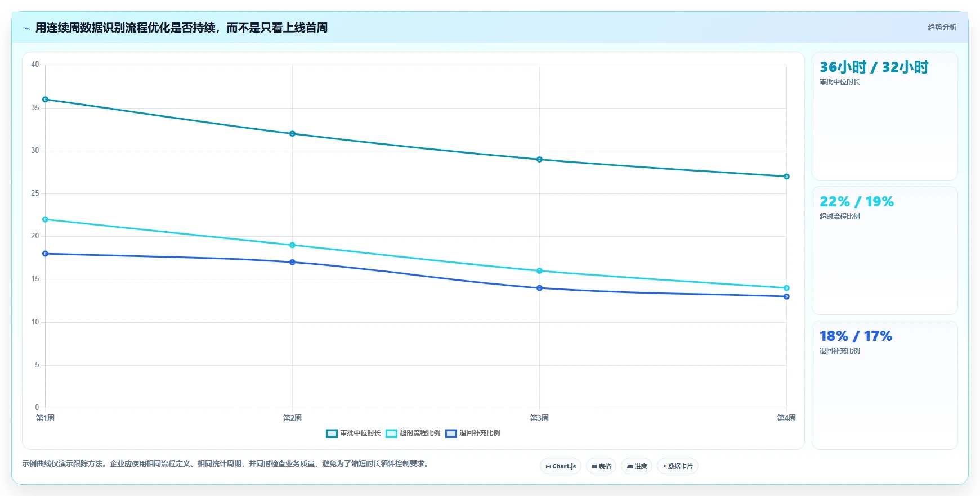Click the y-axis value 10
The height and width of the screenshot is (496, 980).
(35, 322)
